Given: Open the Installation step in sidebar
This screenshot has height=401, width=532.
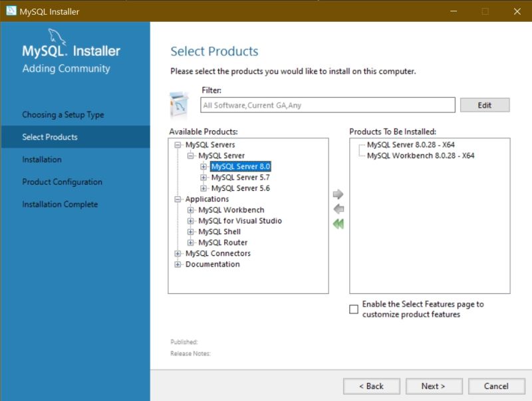Looking at the screenshot, I should pyautogui.click(x=42, y=160).
